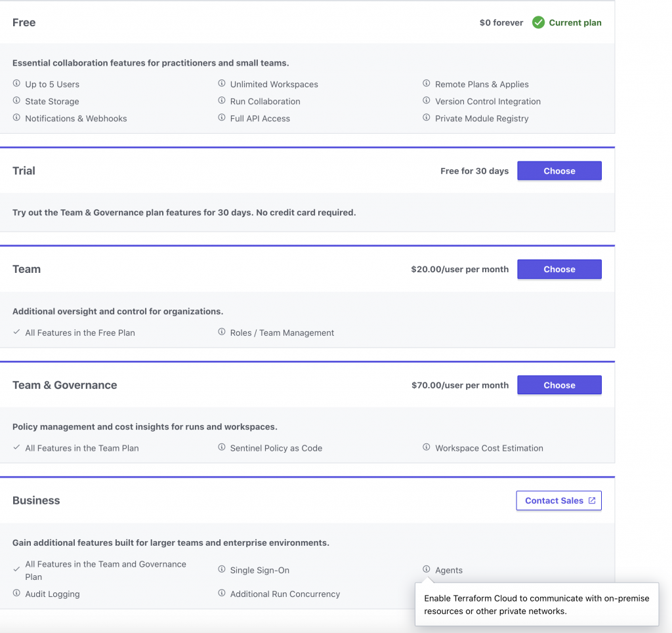The height and width of the screenshot is (633, 672).
Task: Click info icon next to Additional Run Concurrency
Action: 222,594
